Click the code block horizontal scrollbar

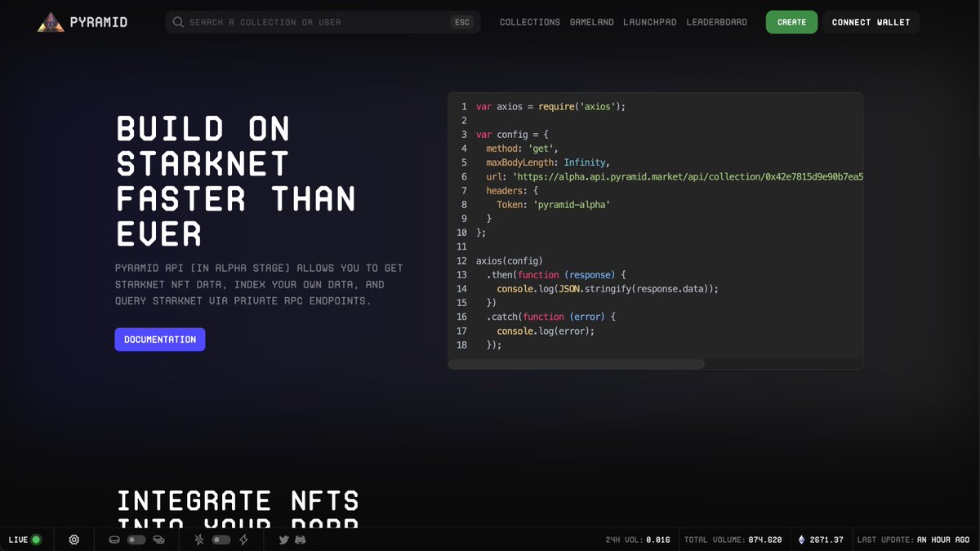(x=577, y=364)
